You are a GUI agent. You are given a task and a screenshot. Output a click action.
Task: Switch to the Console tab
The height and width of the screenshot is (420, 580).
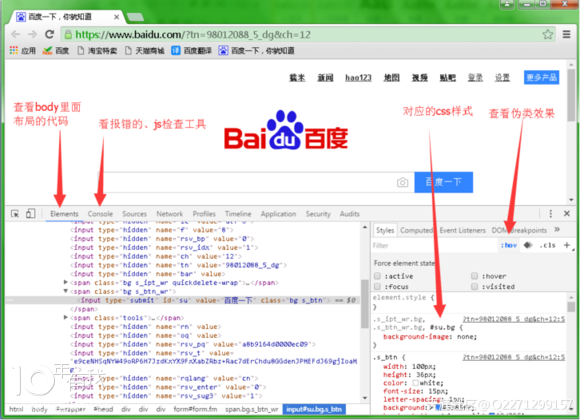pyautogui.click(x=100, y=214)
